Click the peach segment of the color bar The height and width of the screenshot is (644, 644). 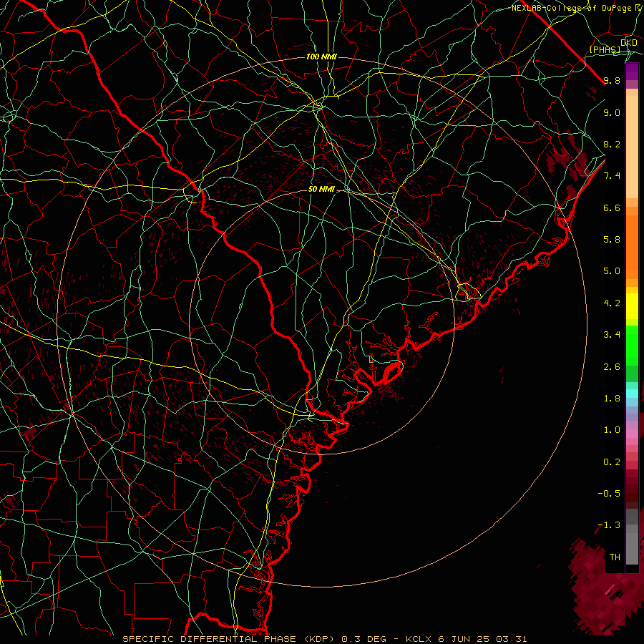click(632, 143)
